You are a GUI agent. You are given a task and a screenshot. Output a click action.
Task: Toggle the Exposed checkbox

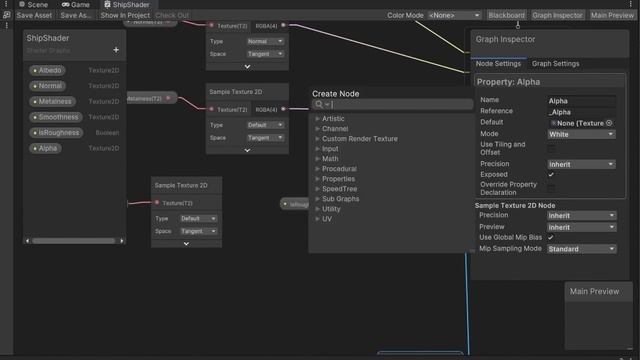pos(551,175)
